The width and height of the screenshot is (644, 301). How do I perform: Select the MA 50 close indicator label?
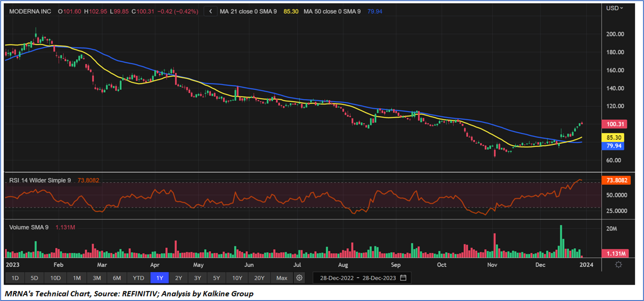(x=332, y=11)
